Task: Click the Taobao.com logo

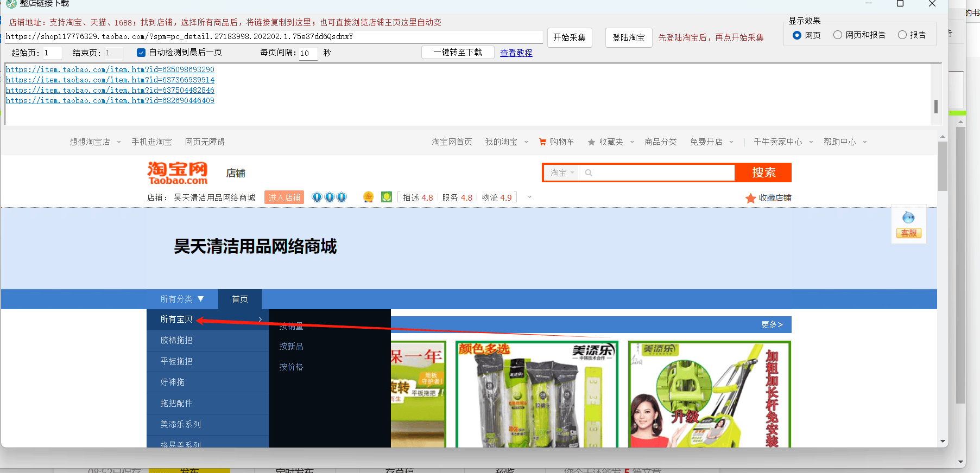Action: (x=178, y=173)
